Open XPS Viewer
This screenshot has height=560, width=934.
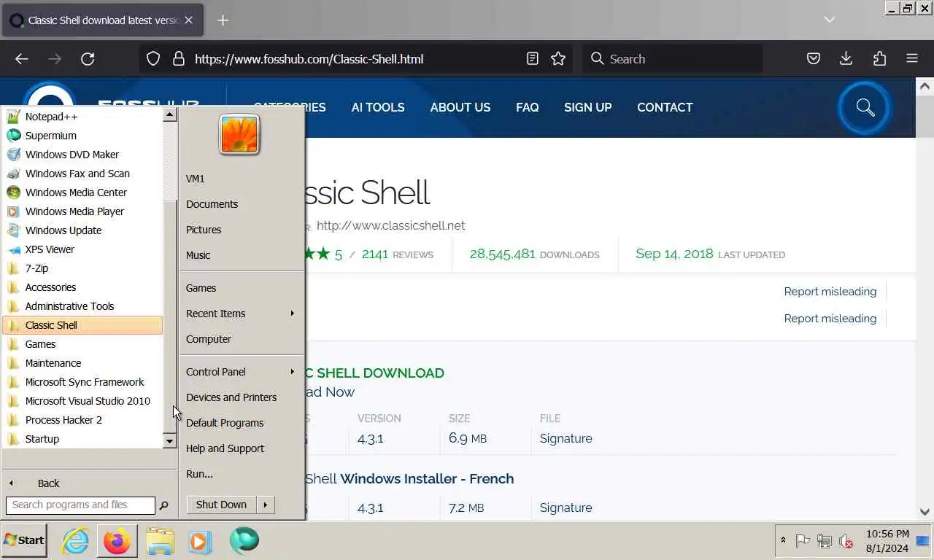[x=82, y=249]
